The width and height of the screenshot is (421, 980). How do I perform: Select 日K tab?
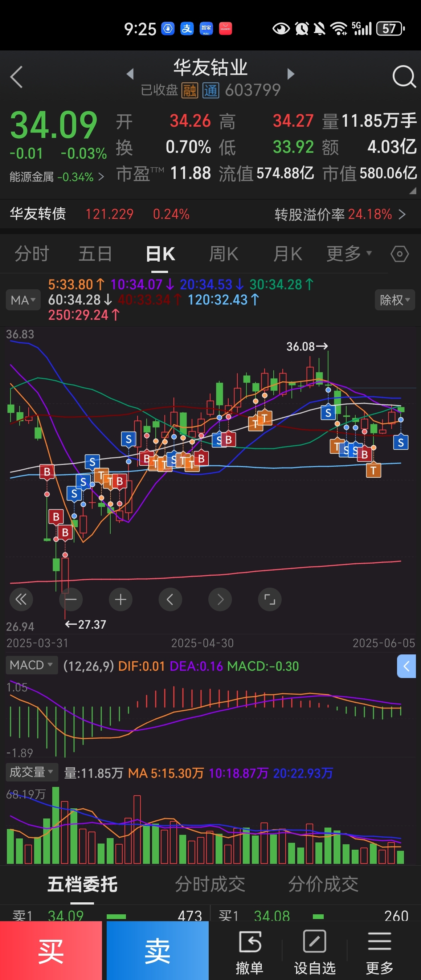point(160,253)
